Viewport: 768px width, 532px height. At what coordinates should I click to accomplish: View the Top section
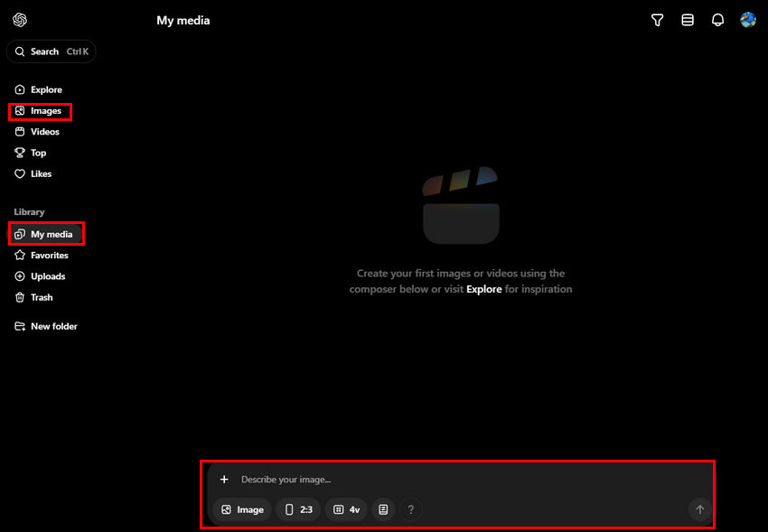point(31,153)
